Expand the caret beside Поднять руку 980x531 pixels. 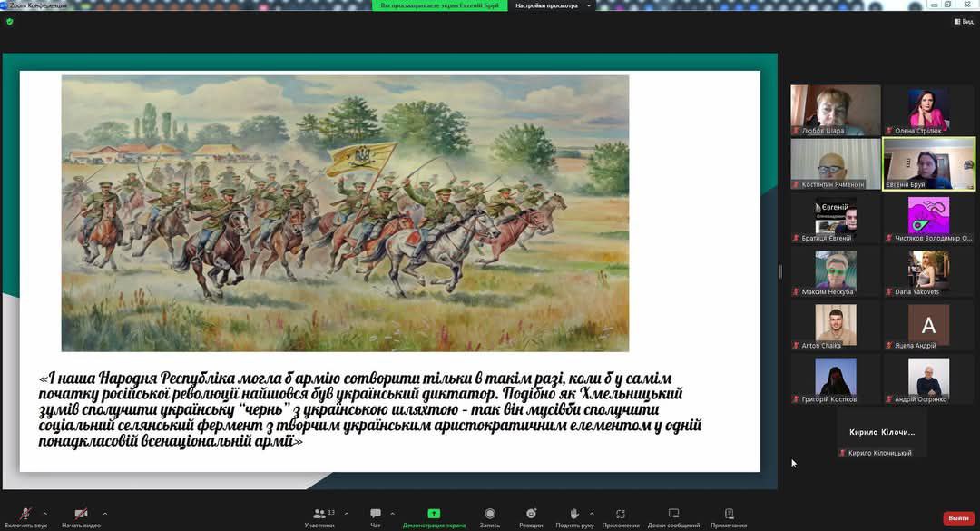click(592, 514)
